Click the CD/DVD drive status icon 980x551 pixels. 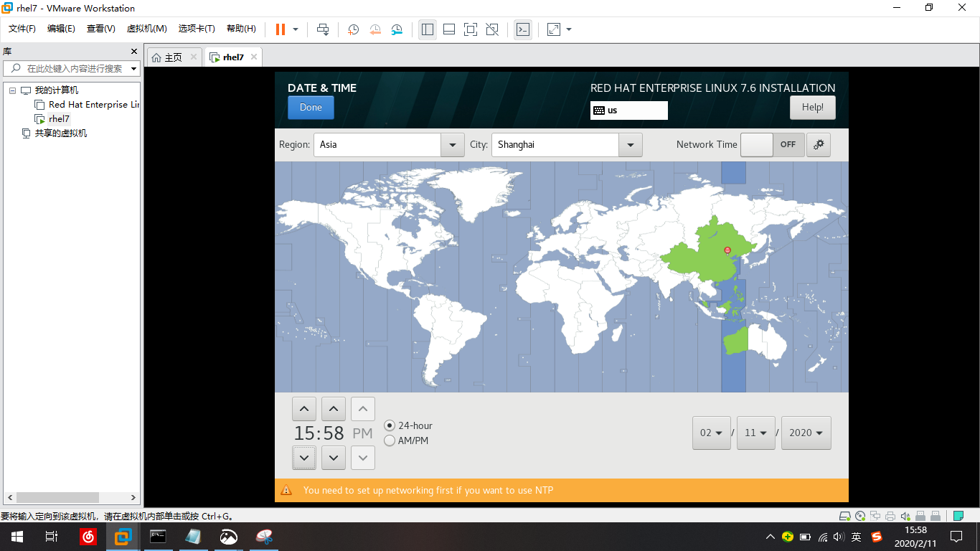861,516
